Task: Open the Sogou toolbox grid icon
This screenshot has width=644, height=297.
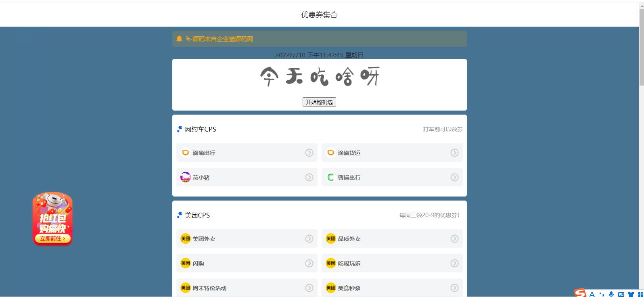Action: 640,294
